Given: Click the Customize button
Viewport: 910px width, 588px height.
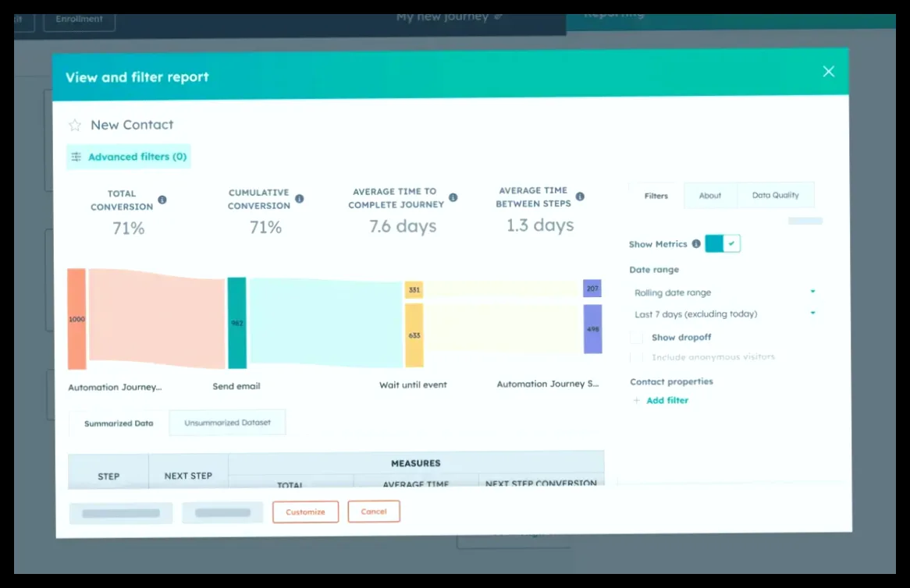Looking at the screenshot, I should pos(306,512).
